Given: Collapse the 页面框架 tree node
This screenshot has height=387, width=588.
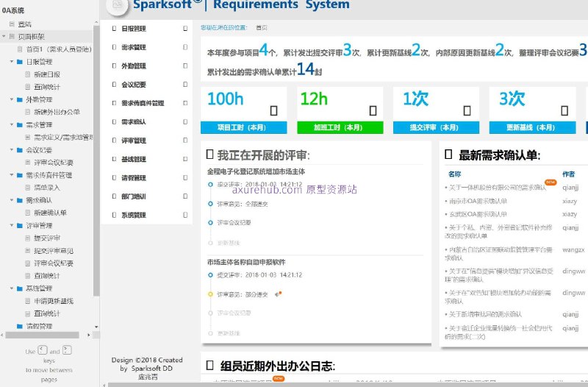Looking at the screenshot, I should (x=4, y=36).
